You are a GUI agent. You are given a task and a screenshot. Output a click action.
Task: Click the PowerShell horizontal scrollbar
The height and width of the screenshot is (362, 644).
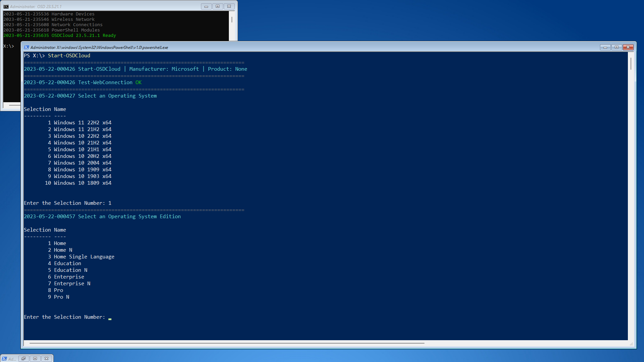point(227,343)
